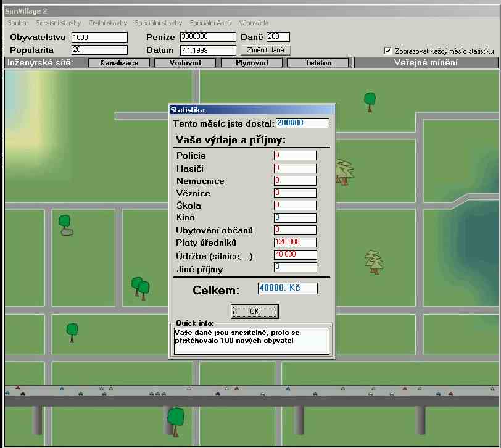Click the Jiné příjmy field
501x448 pixels.
tap(295, 267)
